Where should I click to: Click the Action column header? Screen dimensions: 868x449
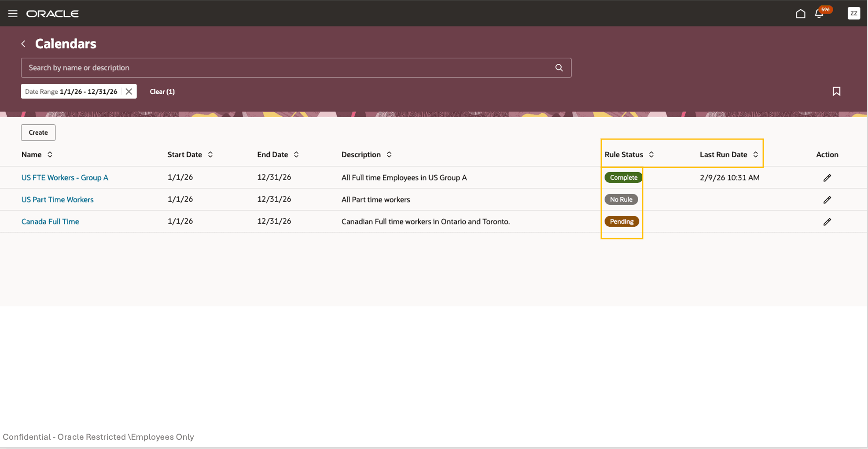[827, 155]
